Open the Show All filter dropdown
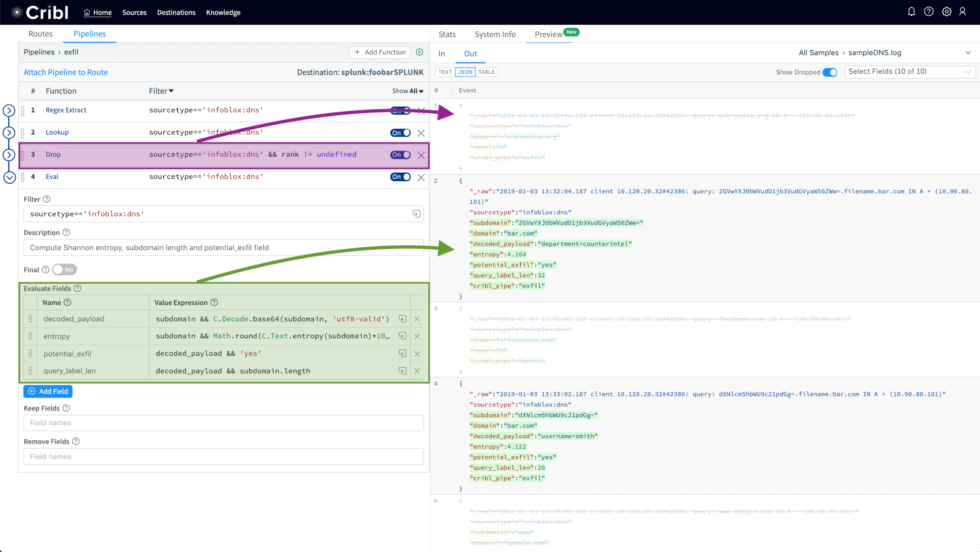 [x=408, y=91]
